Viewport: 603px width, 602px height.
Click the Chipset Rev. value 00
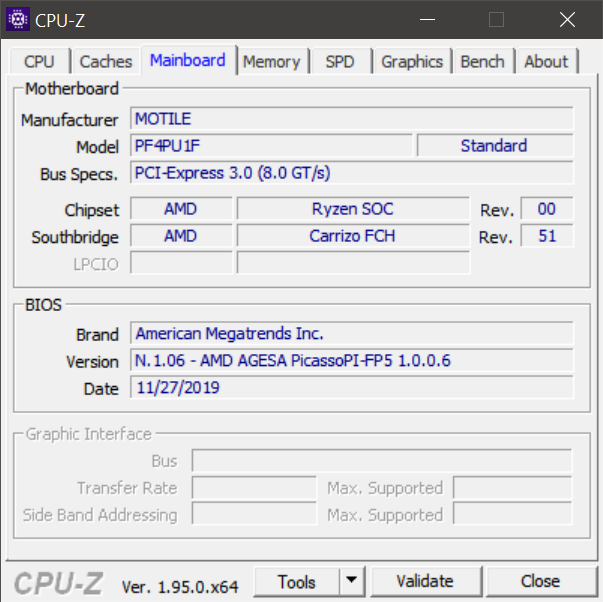pos(547,209)
